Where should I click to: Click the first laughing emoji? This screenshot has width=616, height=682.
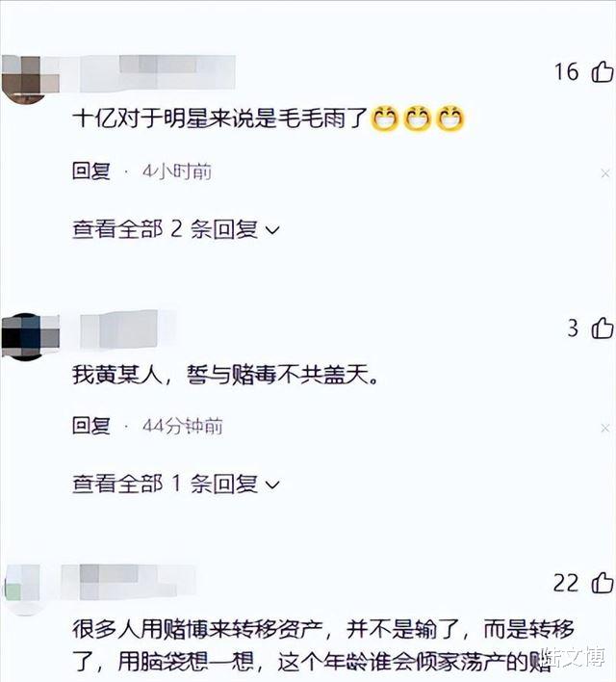pyautogui.click(x=384, y=118)
